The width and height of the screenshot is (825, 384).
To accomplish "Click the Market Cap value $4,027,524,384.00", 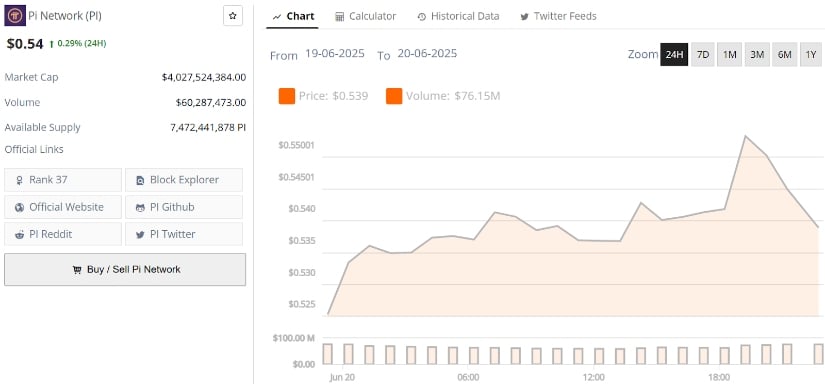I will click(204, 77).
